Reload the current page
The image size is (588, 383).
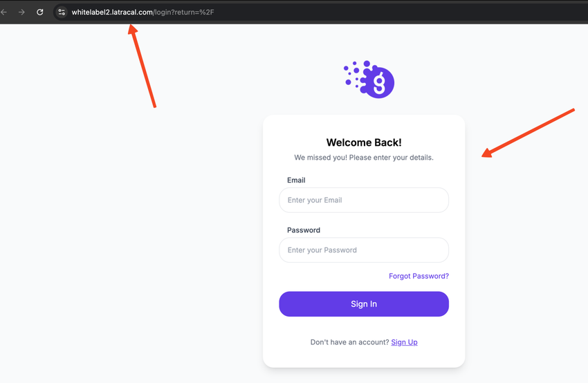pyautogui.click(x=40, y=12)
